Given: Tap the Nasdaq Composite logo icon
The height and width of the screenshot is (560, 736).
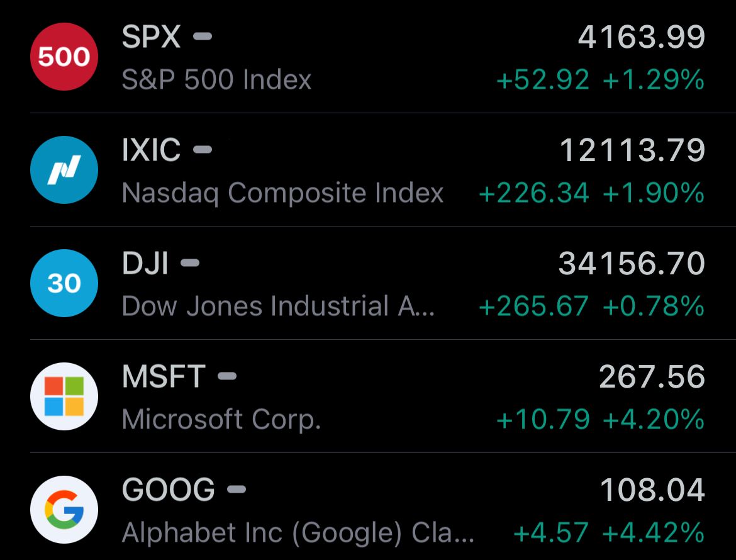Looking at the screenshot, I should click(64, 169).
